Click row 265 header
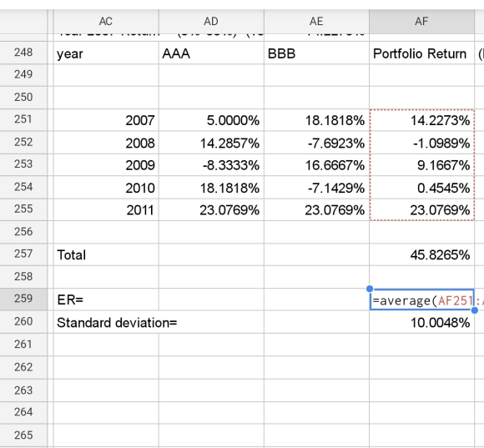Viewport: 484px width, 448px height. pyautogui.click(x=23, y=435)
